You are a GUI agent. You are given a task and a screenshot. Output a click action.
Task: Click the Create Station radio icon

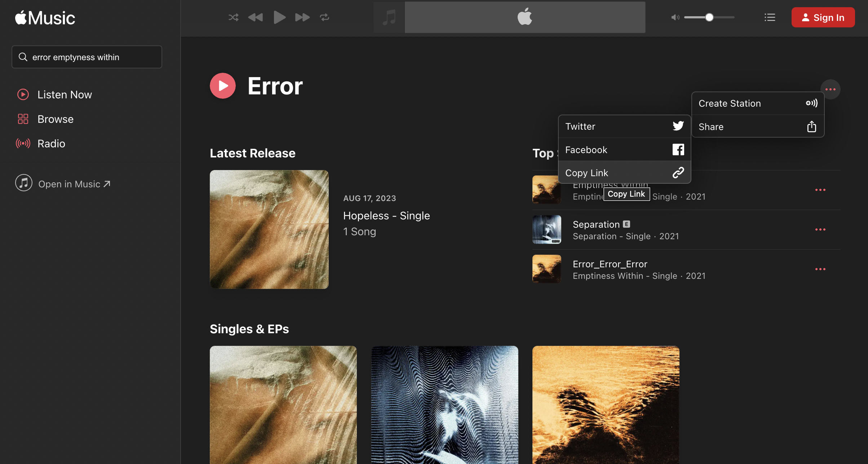tap(811, 103)
